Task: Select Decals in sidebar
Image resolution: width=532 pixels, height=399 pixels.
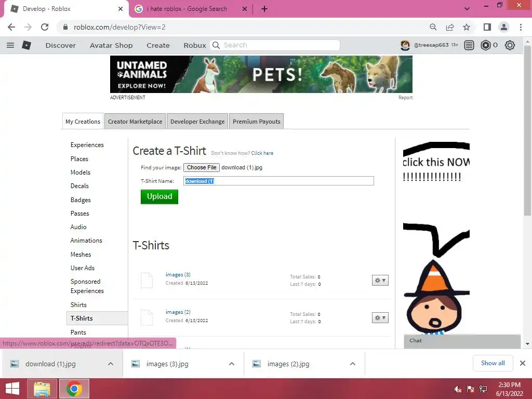Action: pyautogui.click(x=79, y=186)
